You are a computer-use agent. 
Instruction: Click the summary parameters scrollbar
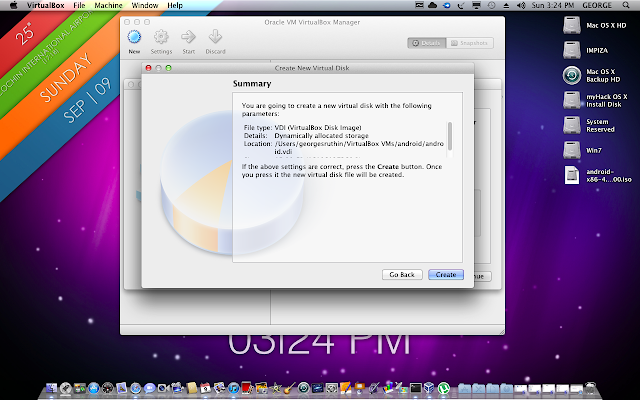(x=450, y=136)
